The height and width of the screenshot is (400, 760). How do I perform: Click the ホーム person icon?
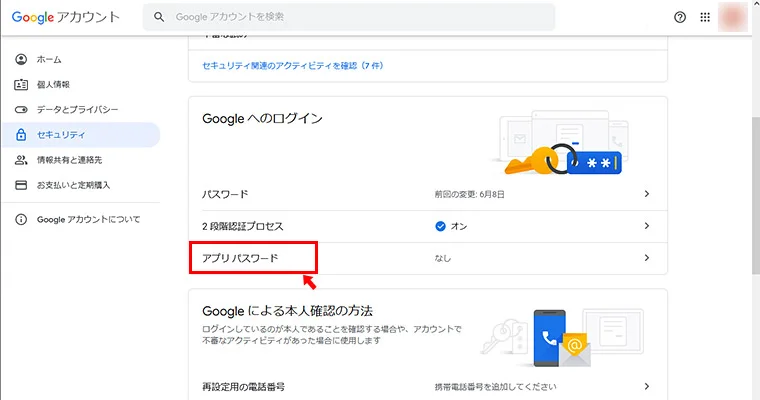coord(21,59)
